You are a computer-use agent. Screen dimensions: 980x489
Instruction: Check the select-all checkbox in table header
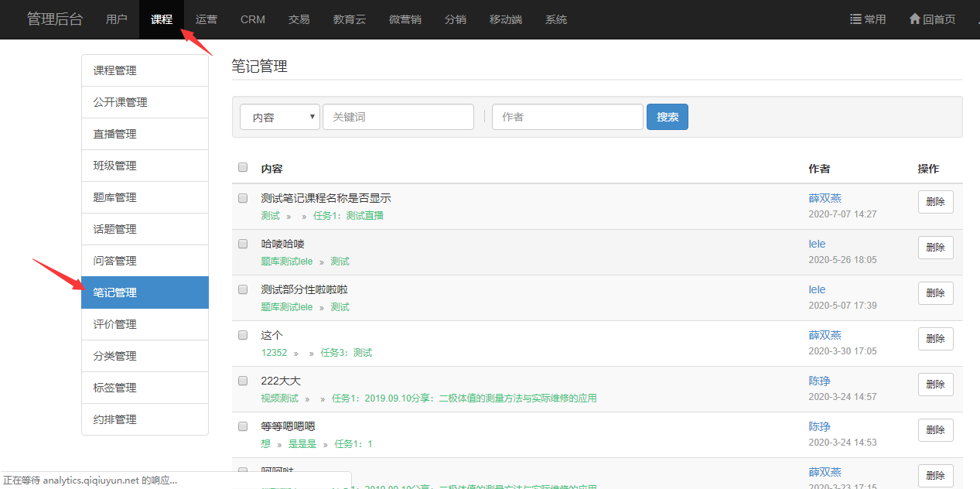click(243, 167)
